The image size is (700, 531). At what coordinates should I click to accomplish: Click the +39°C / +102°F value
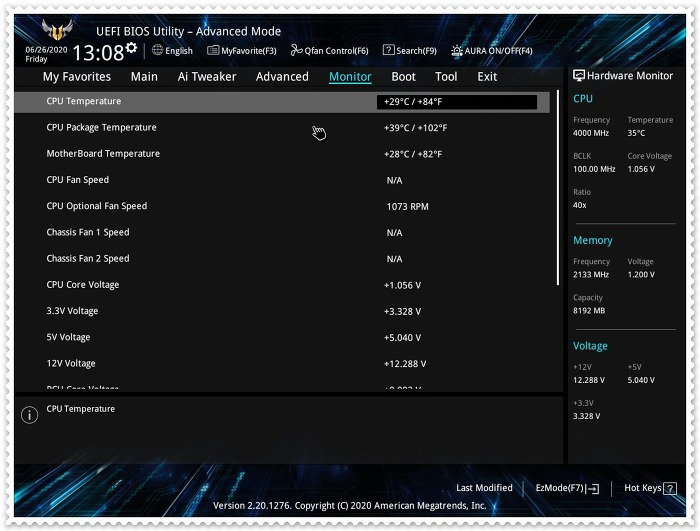415,128
